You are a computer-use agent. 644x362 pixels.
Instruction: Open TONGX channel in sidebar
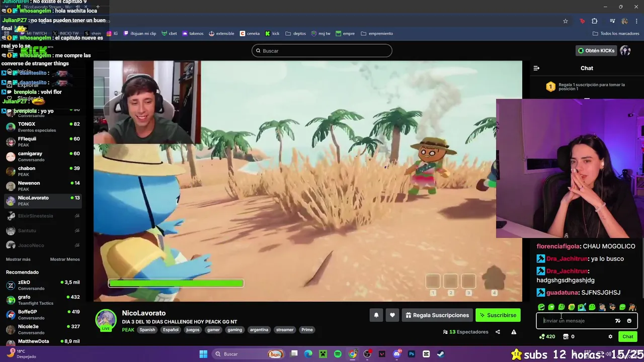pos(43,127)
